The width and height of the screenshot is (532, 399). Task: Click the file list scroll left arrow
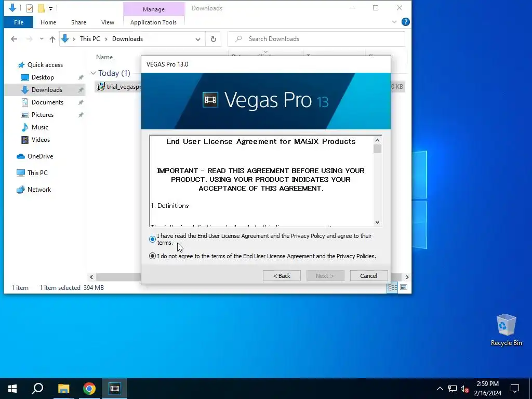pyautogui.click(x=91, y=277)
